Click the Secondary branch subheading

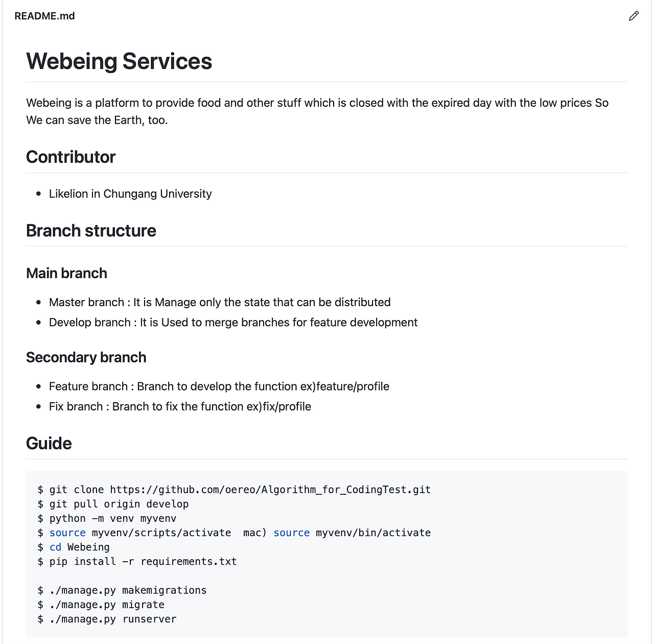point(86,357)
